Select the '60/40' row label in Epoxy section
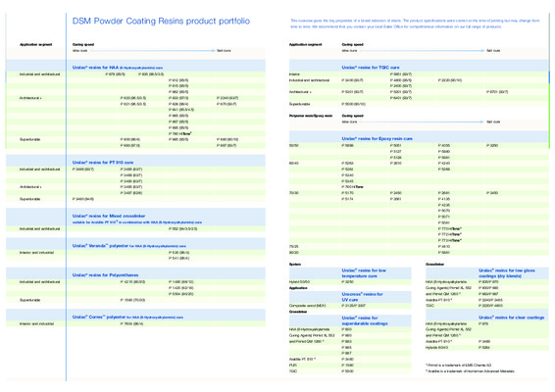Viewport: 555px width, 392px height. pyautogui.click(x=293, y=163)
